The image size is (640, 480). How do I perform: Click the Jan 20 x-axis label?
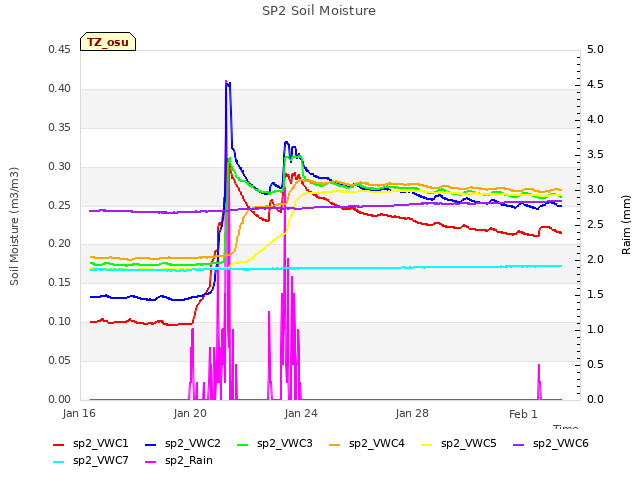tap(190, 413)
